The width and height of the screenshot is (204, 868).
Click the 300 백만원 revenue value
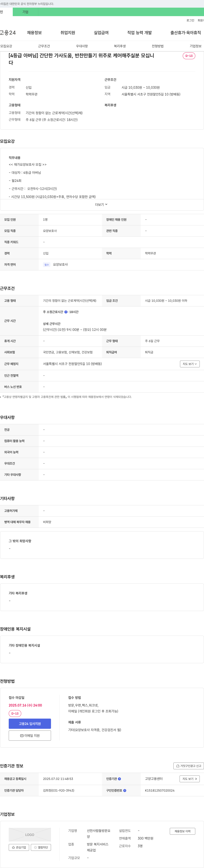coord(145,838)
